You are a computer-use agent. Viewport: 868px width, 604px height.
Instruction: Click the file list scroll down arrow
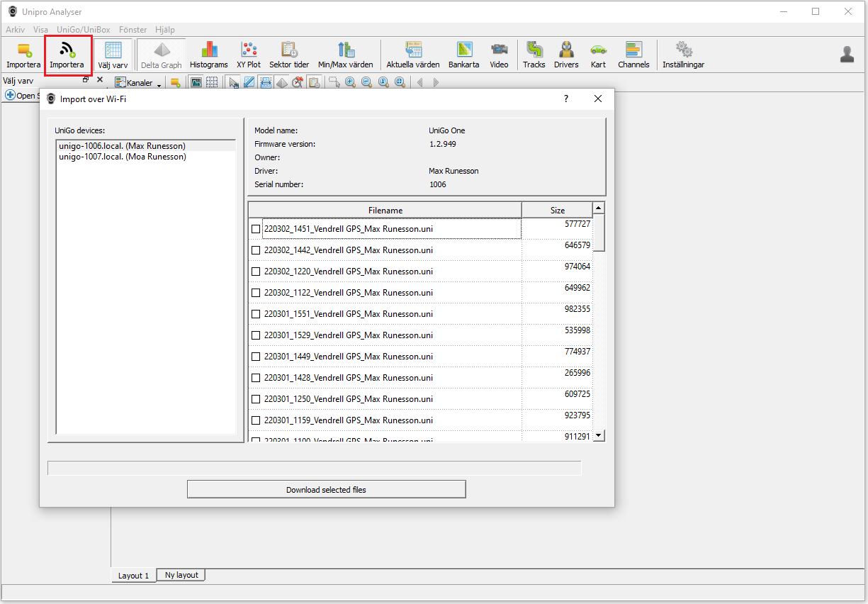click(599, 435)
